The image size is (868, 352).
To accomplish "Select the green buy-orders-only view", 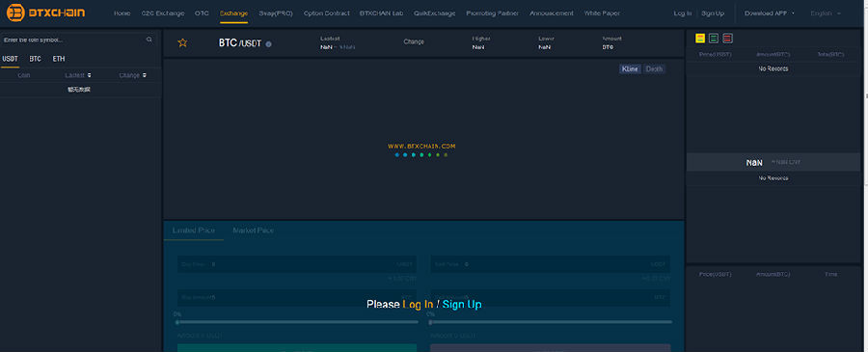I will pyautogui.click(x=714, y=39).
